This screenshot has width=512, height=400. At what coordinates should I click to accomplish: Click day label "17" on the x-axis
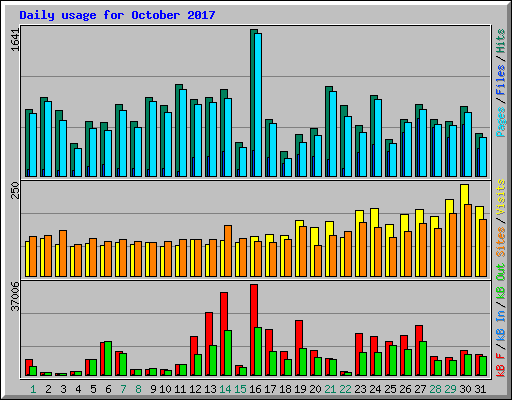pyautogui.click(x=270, y=389)
